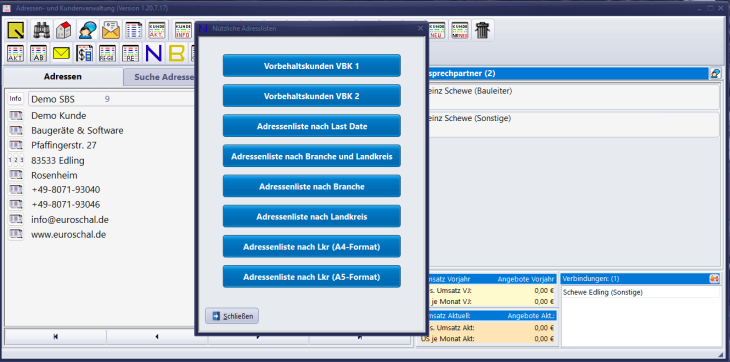The width and height of the screenshot is (730, 362).
Task: Click the yellow envelope email icon
Action: tap(61, 53)
